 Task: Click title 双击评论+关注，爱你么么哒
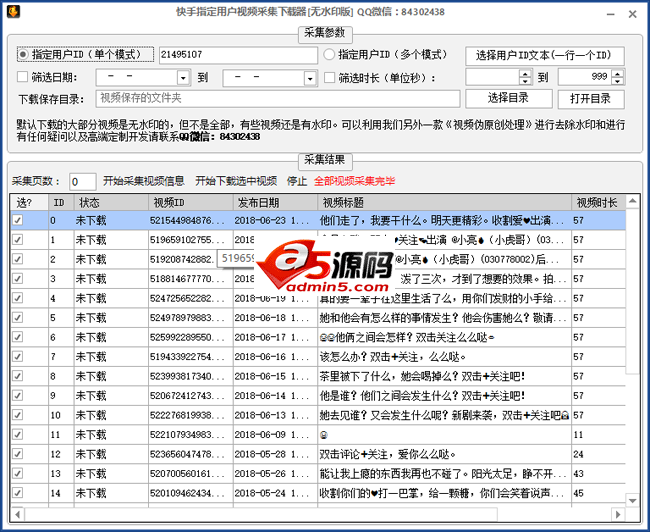pos(388,454)
